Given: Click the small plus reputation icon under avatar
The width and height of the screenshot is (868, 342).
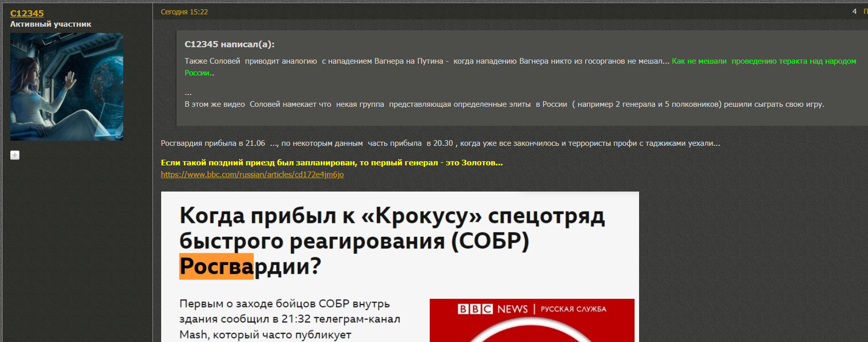Looking at the screenshot, I should point(15,155).
